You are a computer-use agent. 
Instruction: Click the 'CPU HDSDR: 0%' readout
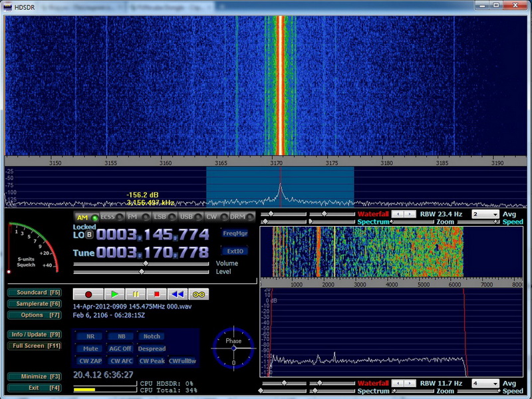coord(167,384)
